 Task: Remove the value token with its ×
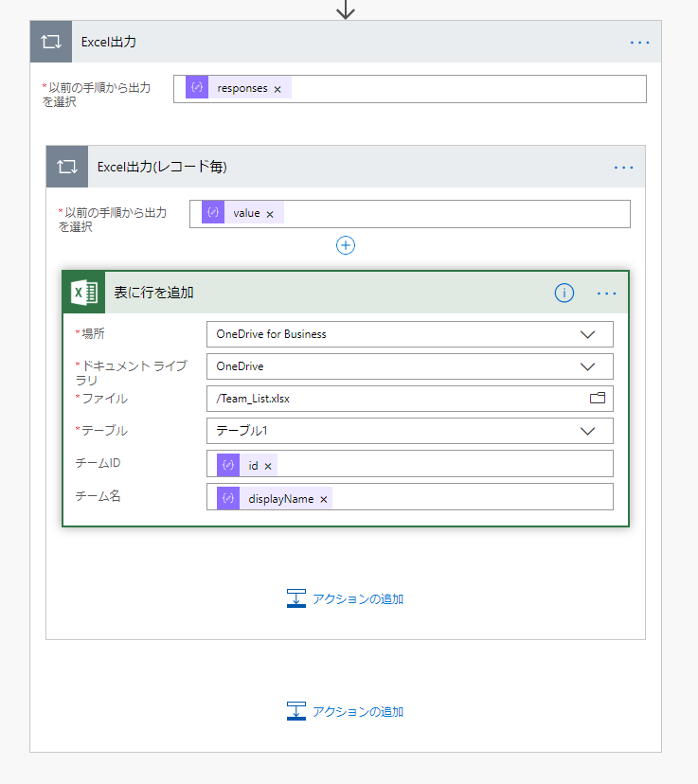(x=270, y=213)
